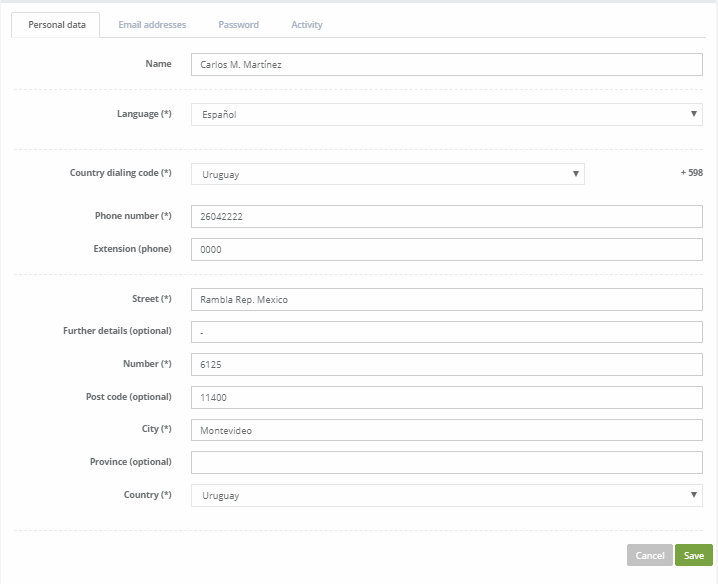
Task: Select the Further details optional field
Action: point(446,332)
